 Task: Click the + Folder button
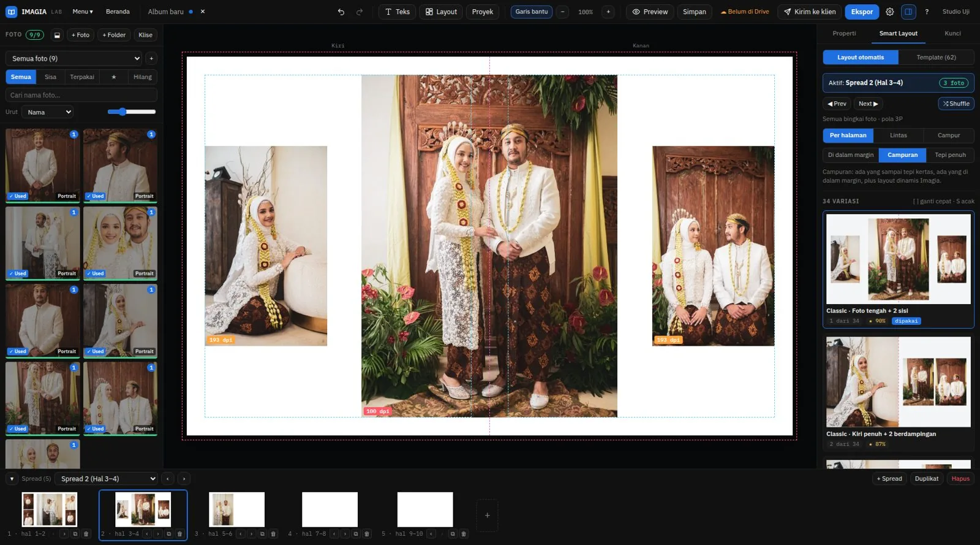[x=114, y=35]
